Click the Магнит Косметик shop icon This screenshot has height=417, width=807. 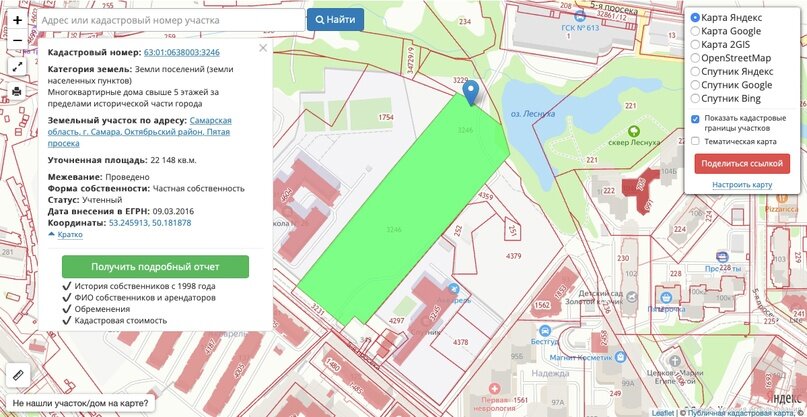[620, 356]
